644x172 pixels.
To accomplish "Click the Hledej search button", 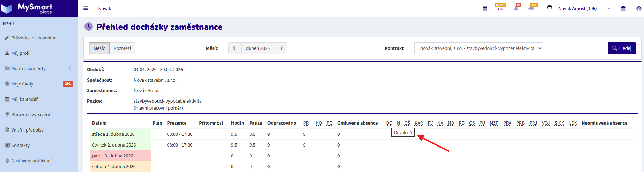I will tap(622, 48).
